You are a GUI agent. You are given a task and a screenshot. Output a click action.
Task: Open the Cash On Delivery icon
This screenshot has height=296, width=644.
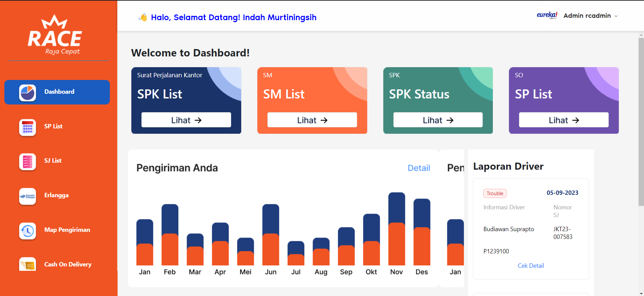coord(28,264)
